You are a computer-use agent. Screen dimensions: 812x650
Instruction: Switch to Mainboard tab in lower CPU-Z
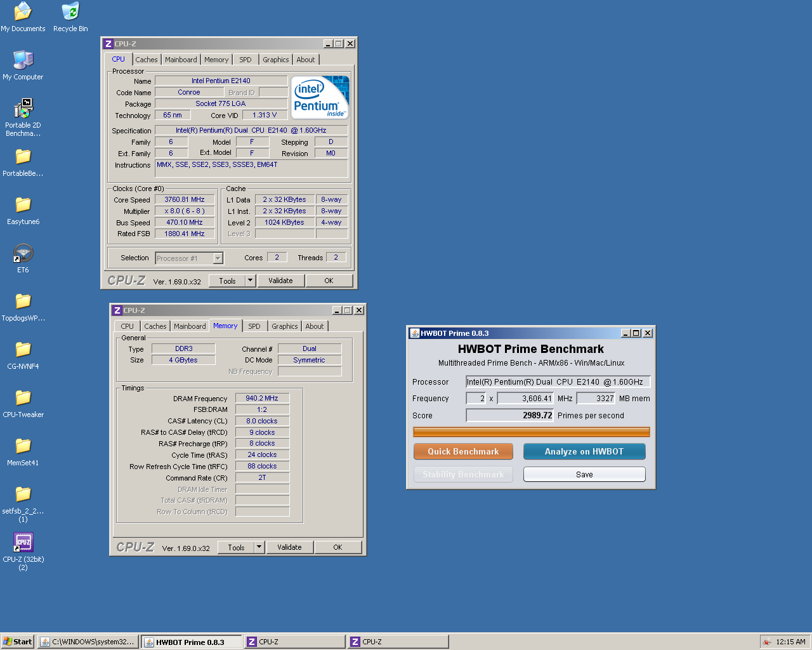[190, 326]
